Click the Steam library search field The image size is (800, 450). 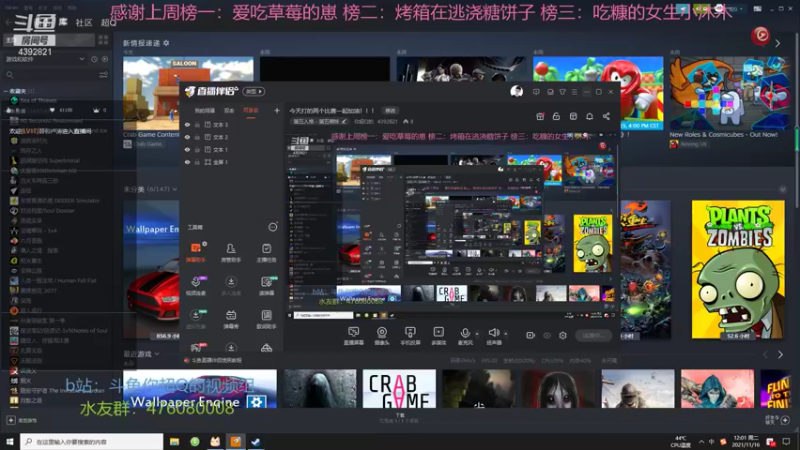[51, 75]
